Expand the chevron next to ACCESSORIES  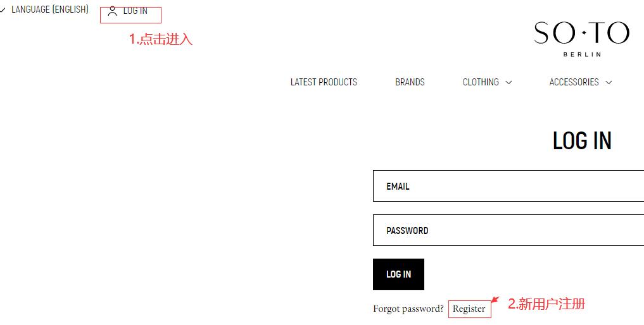coord(609,82)
